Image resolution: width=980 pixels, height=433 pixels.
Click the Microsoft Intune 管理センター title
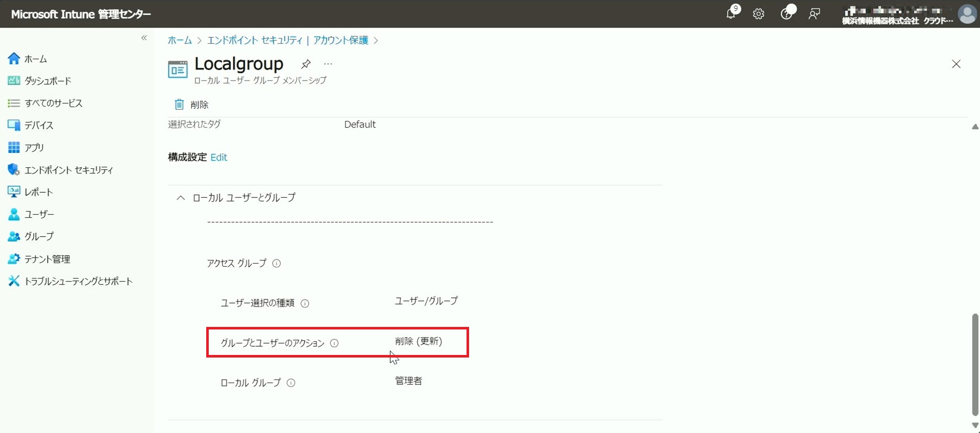pos(81,14)
